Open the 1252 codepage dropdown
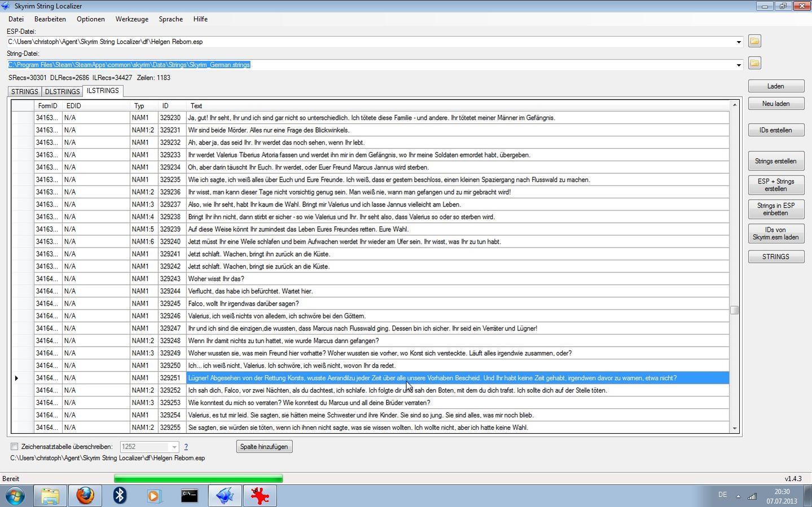Screen dimensions: 812x507 point(174,447)
